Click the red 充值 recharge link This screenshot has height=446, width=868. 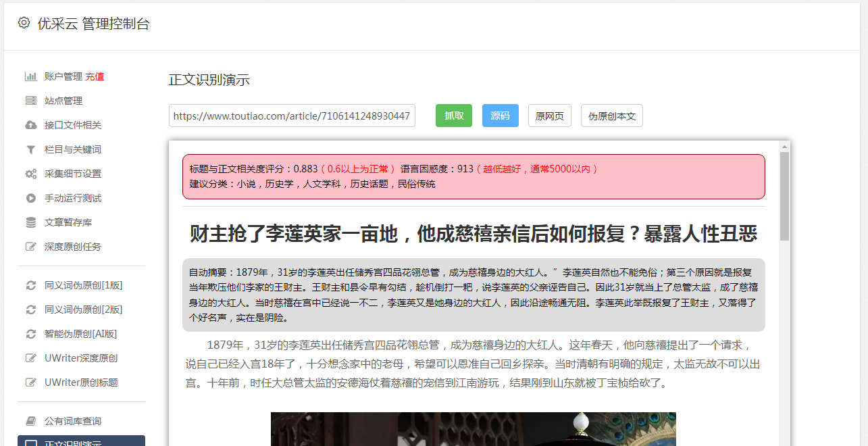(x=95, y=76)
